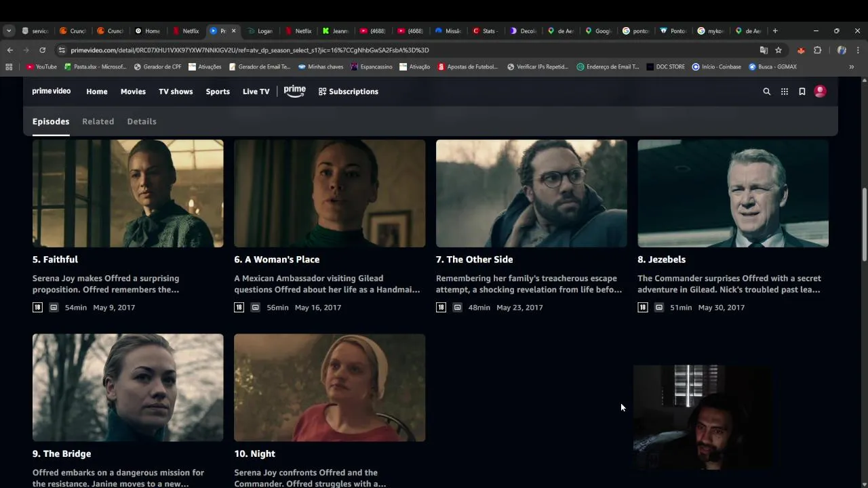Switch to the Stats browser tab
868x488 pixels.
tap(485, 30)
